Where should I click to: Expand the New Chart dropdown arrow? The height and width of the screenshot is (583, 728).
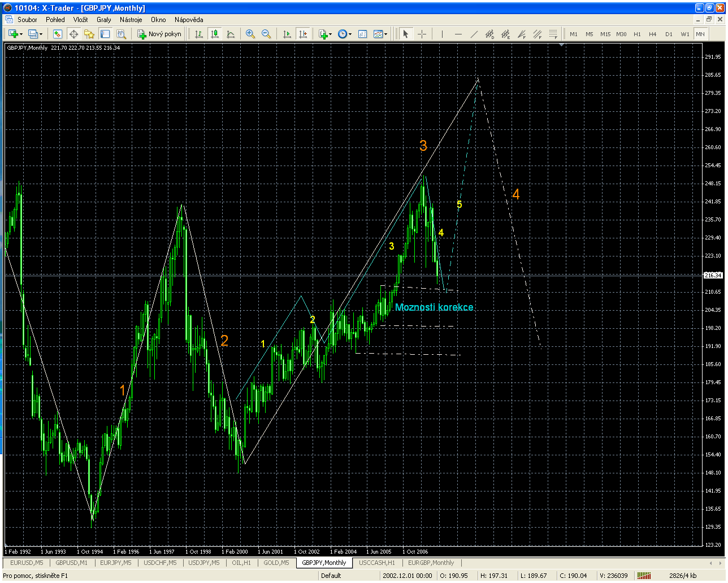click(x=21, y=34)
